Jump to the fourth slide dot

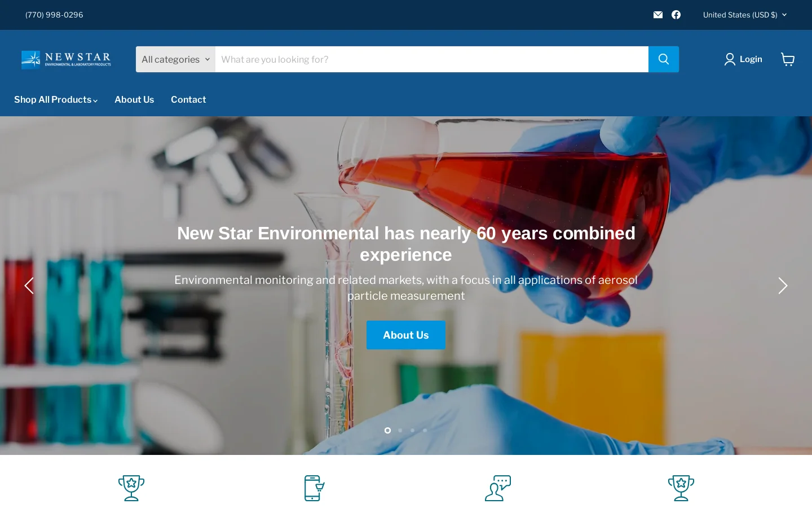click(425, 430)
